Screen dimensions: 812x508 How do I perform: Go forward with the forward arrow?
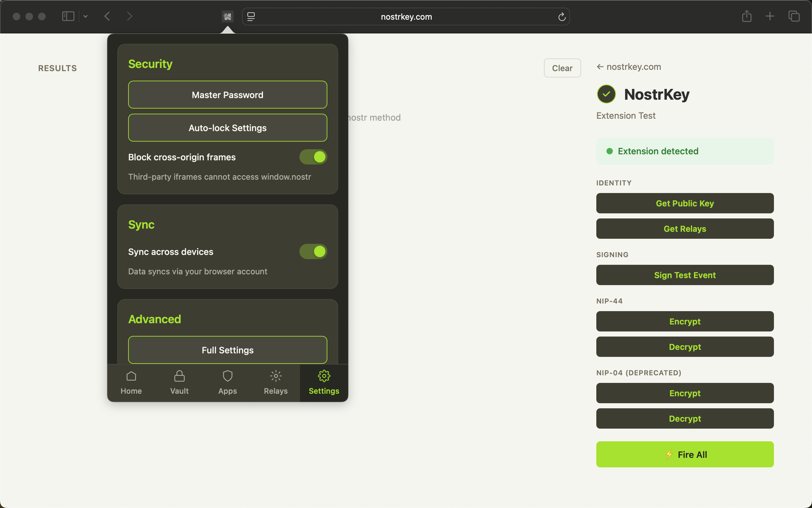(129, 16)
